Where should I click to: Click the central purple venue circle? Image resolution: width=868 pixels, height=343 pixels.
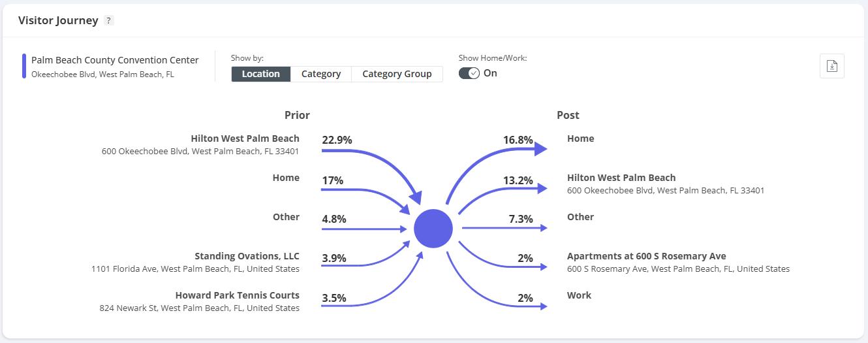[x=433, y=229]
